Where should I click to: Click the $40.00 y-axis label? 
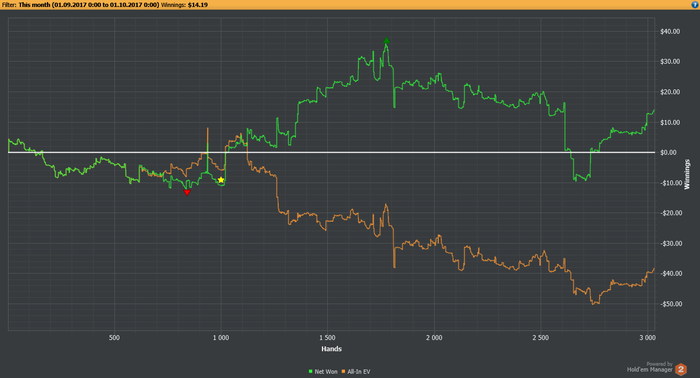tap(670, 32)
